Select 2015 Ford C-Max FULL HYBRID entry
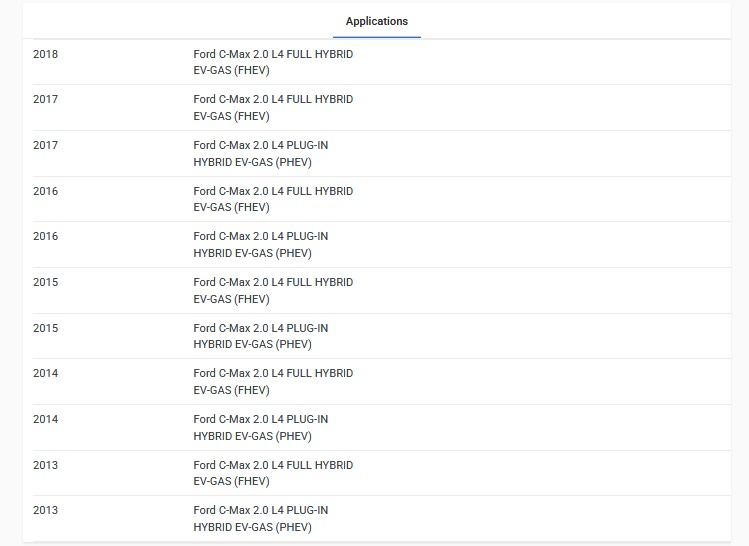The height and width of the screenshot is (546, 749). (x=273, y=290)
